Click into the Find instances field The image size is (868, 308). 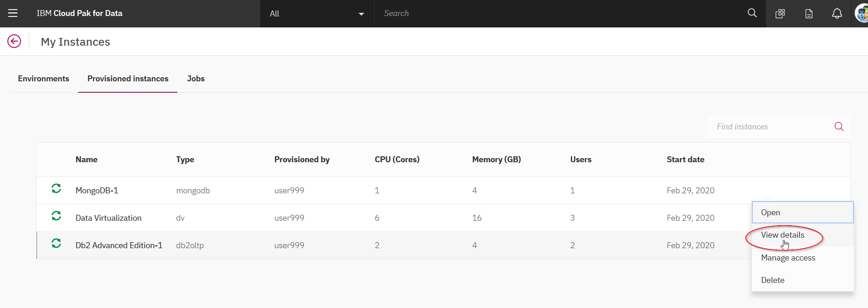coord(773,127)
